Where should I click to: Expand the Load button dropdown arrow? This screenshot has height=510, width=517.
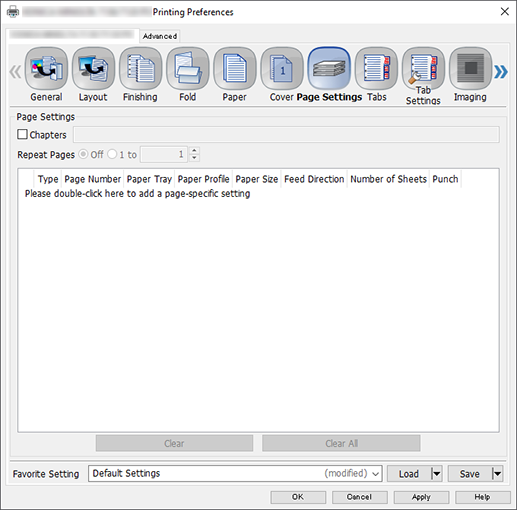tap(436, 474)
